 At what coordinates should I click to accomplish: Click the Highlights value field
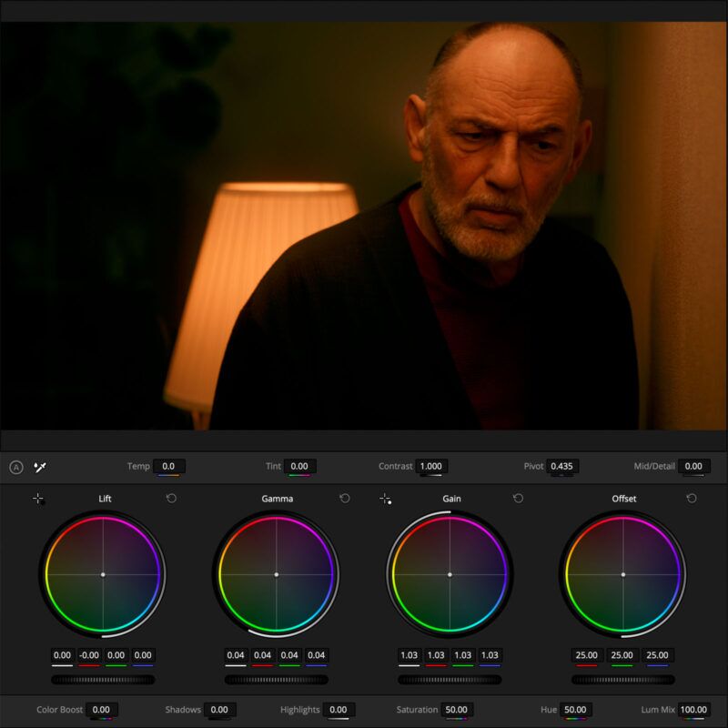click(339, 710)
